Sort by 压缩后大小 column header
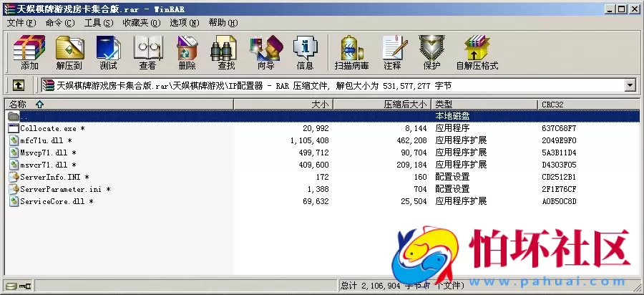Viewport: 644px width, 295px height. pos(382,105)
